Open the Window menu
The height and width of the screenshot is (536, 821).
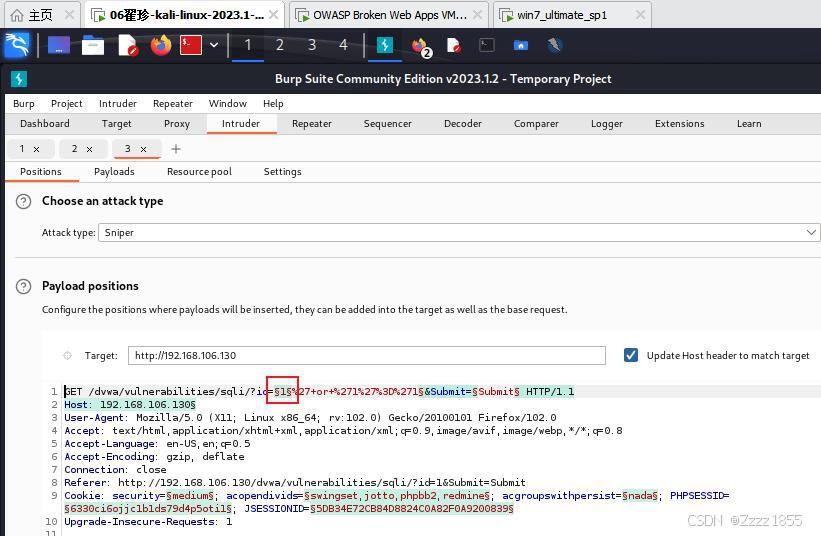click(x=227, y=104)
